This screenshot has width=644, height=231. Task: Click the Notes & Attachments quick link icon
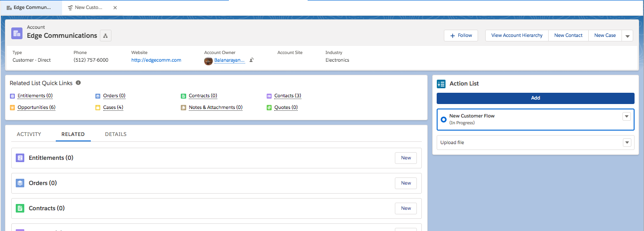click(x=183, y=108)
